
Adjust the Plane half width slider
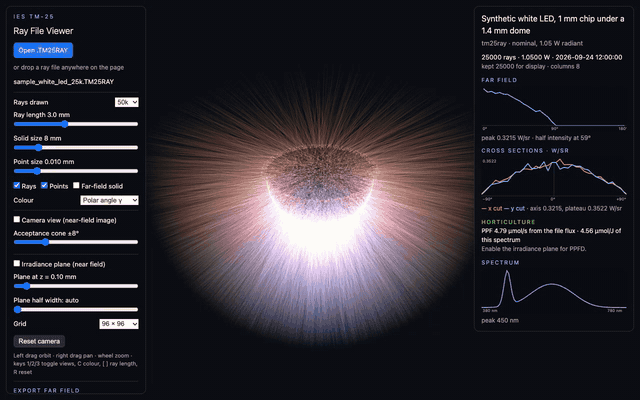[x=76, y=310]
